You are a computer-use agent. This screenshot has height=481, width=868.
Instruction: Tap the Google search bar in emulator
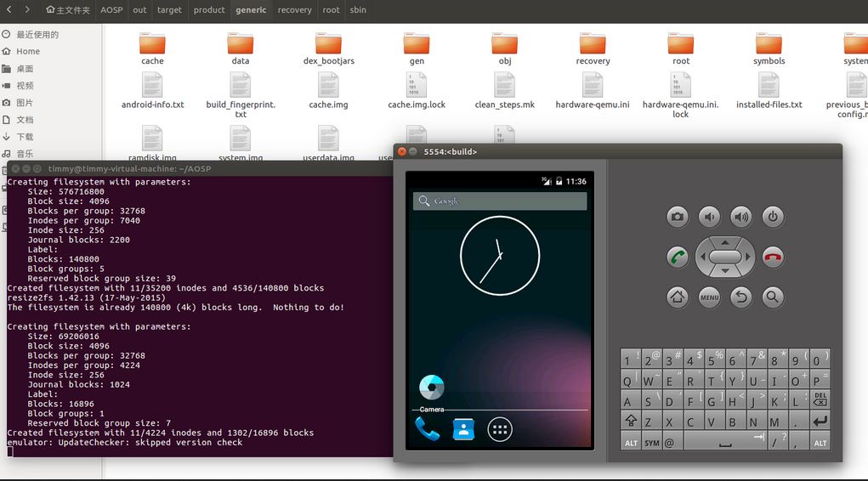click(x=500, y=201)
